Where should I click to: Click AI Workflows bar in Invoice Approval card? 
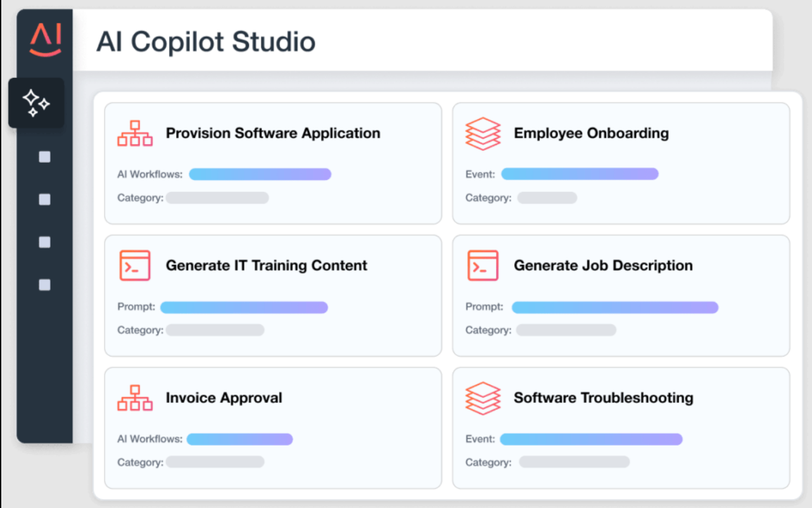[x=239, y=439]
